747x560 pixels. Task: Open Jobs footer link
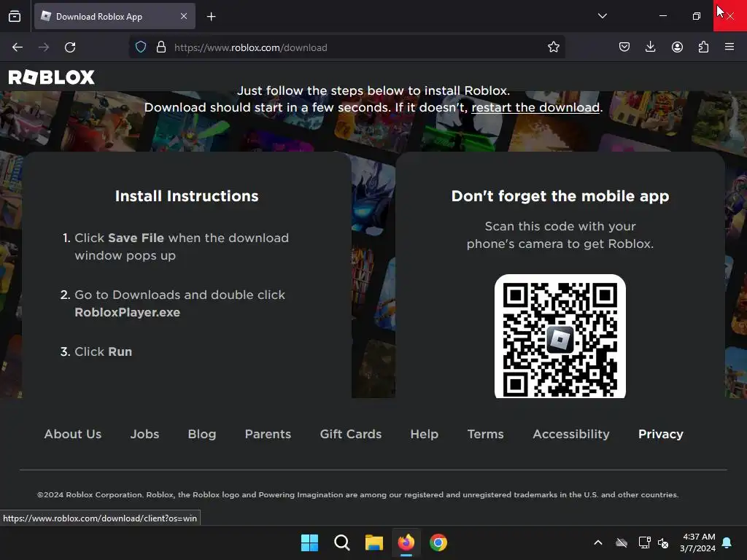tap(145, 435)
